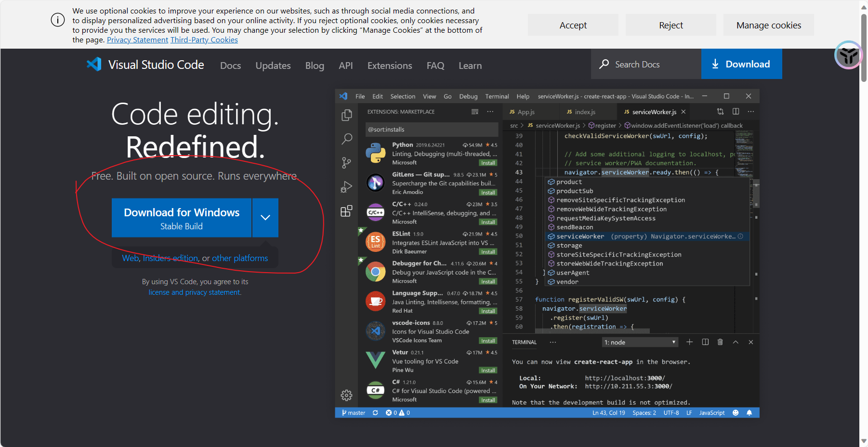This screenshot has height=447, width=868.
Task: Open the terminal selector '1: node' dropdown
Action: 640,342
